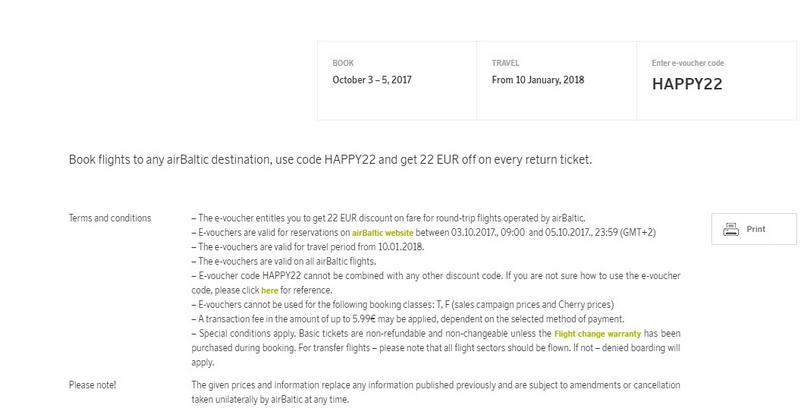Select the 'From 10 January, 2018' travel date
This screenshot has width=800, height=415.
[x=538, y=80]
